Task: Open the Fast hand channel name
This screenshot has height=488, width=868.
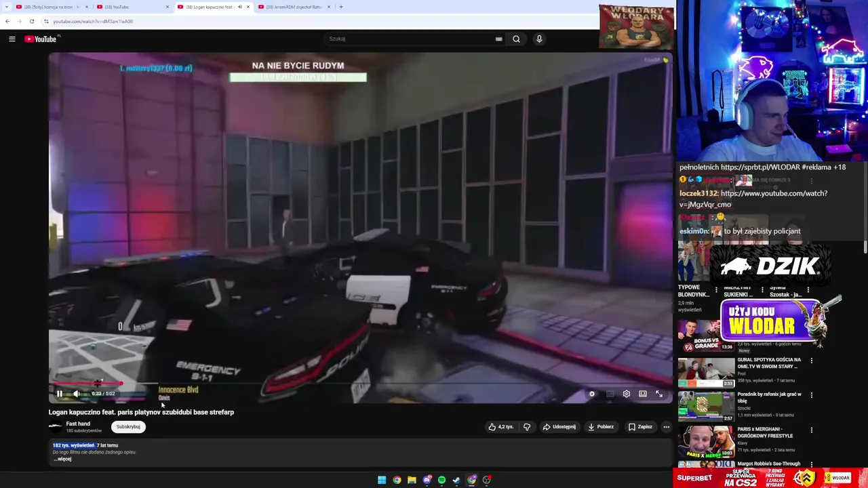Action: tap(78, 424)
